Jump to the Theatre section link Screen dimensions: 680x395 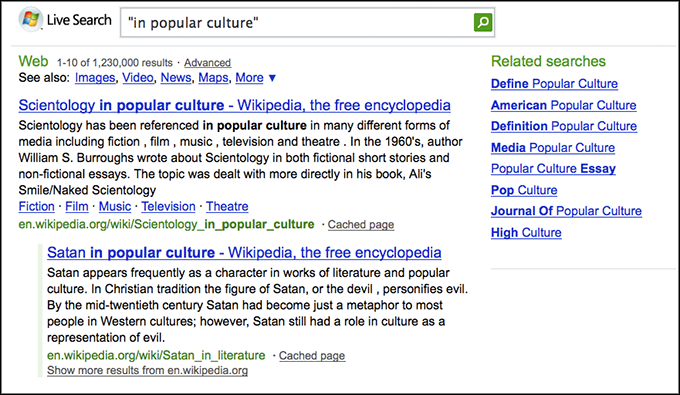point(227,206)
